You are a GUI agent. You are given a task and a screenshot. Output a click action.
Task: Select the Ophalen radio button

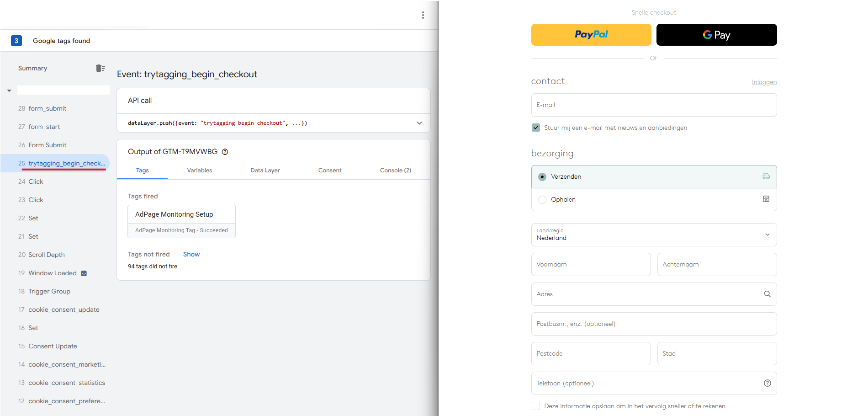pyautogui.click(x=542, y=200)
